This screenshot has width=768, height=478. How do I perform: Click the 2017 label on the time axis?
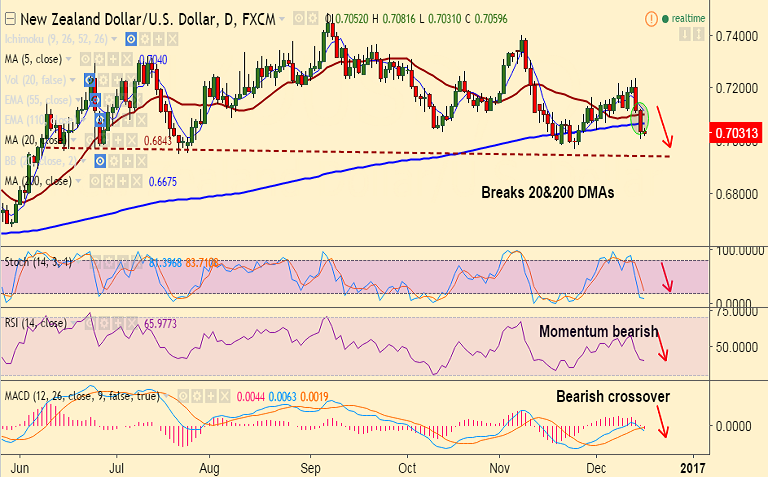point(694,468)
